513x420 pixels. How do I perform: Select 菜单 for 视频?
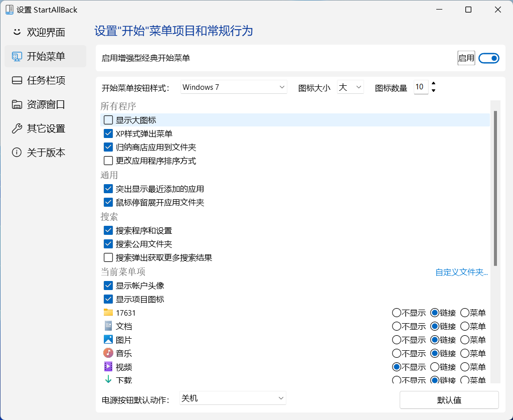465,367
